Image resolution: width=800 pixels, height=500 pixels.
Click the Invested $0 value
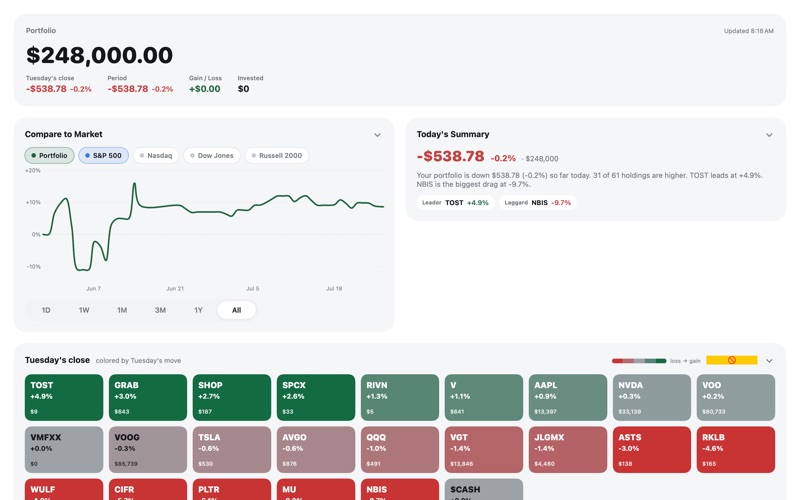point(243,89)
